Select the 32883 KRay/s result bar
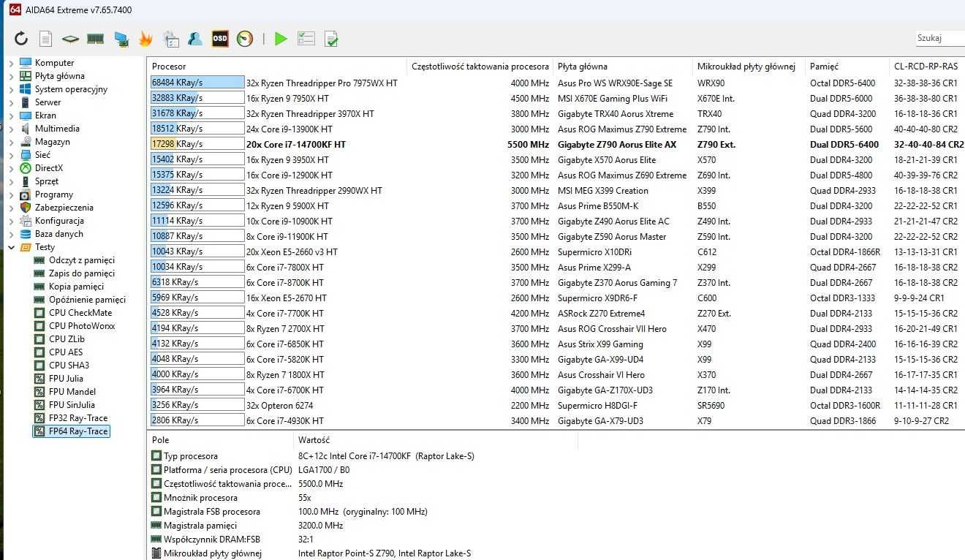This screenshot has height=560, width=965. click(197, 98)
